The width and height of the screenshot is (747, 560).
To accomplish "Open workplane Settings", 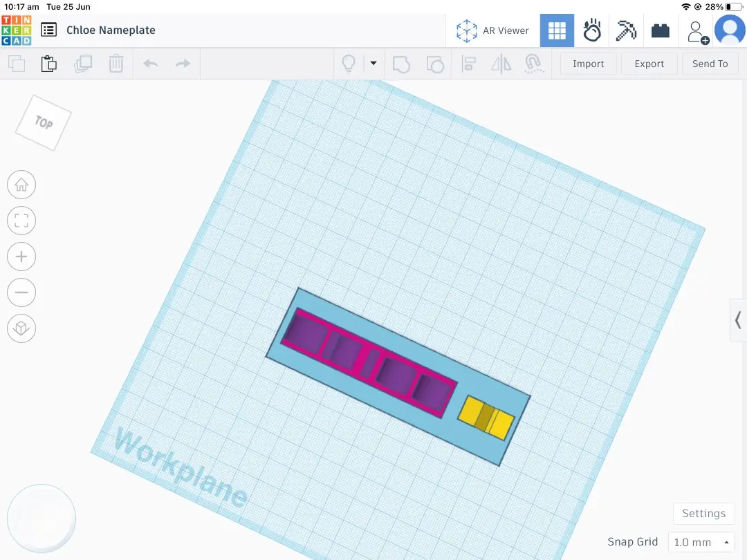I will [x=703, y=513].
